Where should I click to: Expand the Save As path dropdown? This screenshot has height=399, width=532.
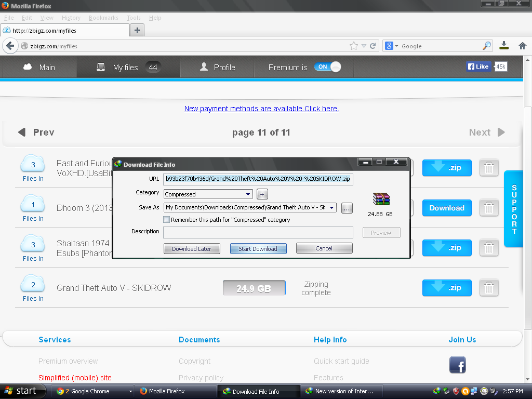(332, 207)
